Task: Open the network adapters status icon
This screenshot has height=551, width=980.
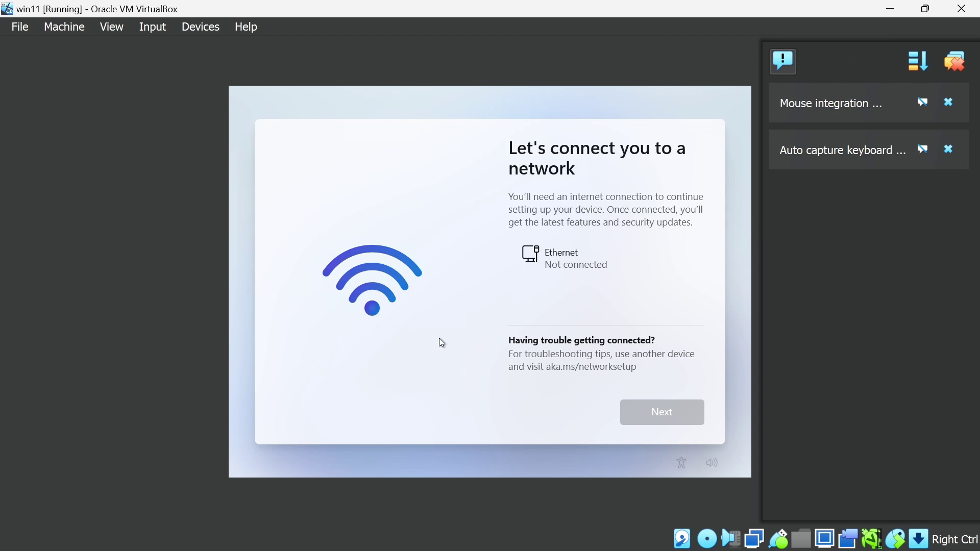Action: pyautogui.click(x=754, y=539)
